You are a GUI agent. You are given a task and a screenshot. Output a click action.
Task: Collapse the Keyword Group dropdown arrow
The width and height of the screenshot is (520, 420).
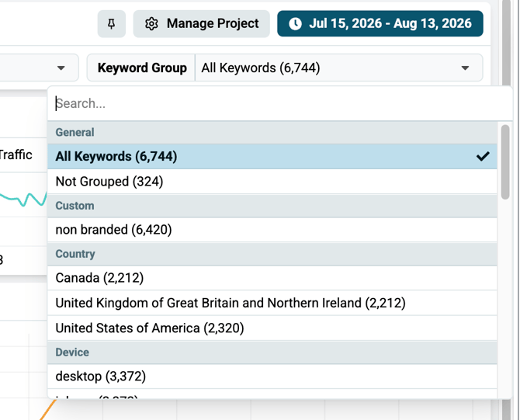[x=465, y=68]
